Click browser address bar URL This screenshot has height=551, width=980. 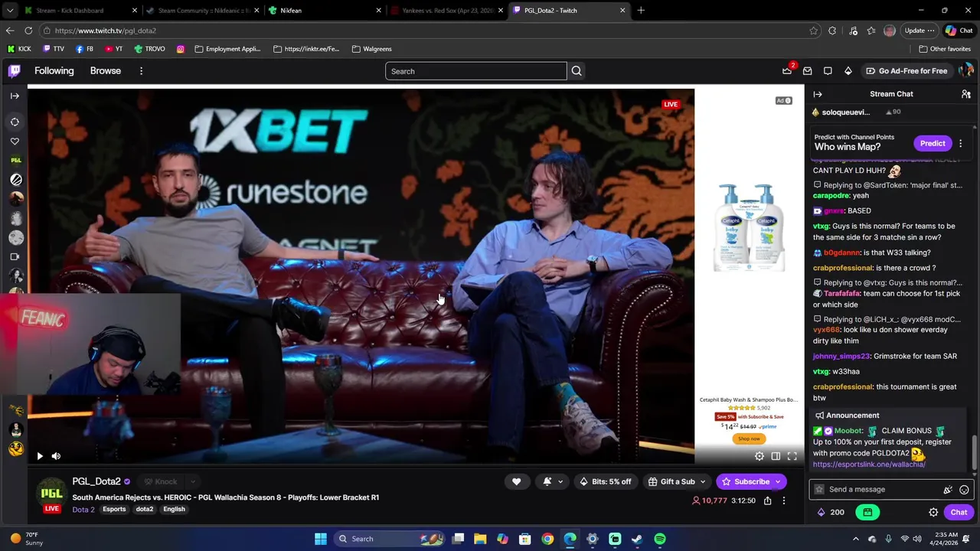[105, 31]
